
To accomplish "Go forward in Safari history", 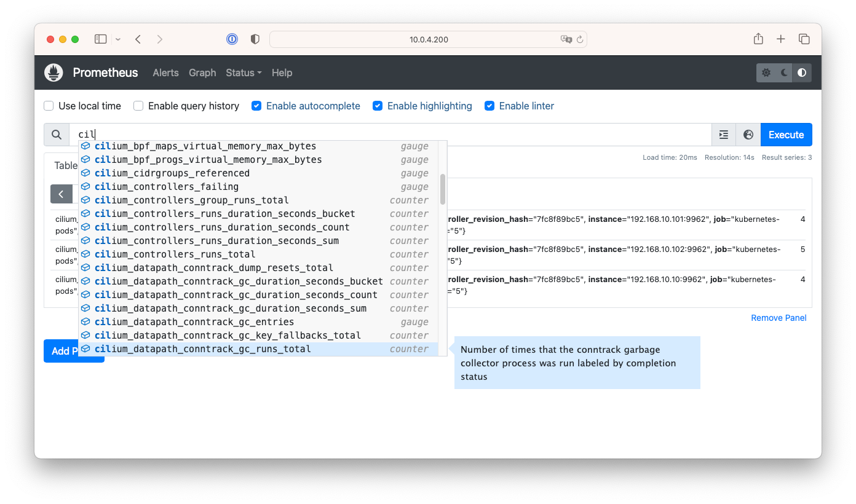I will pos(160,39).
